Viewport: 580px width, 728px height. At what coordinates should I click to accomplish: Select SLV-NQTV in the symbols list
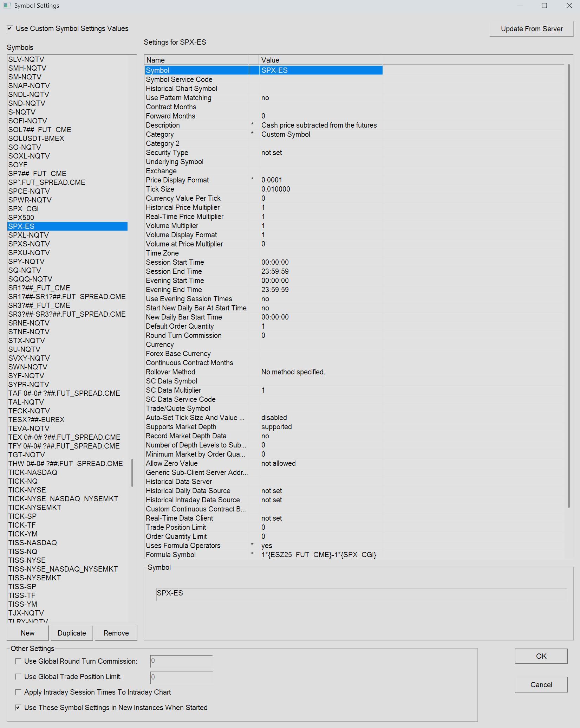(67, 59)
